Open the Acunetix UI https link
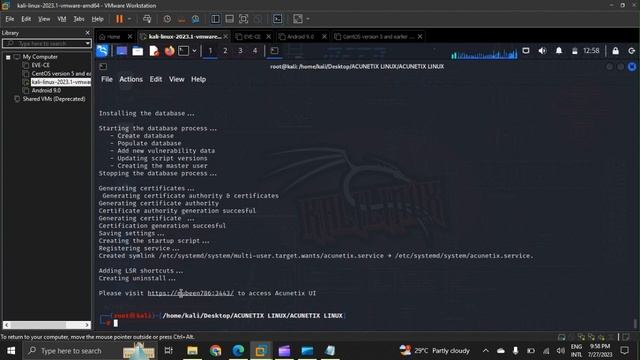Viewport: 640px width, 360px height. coord(191,293)
